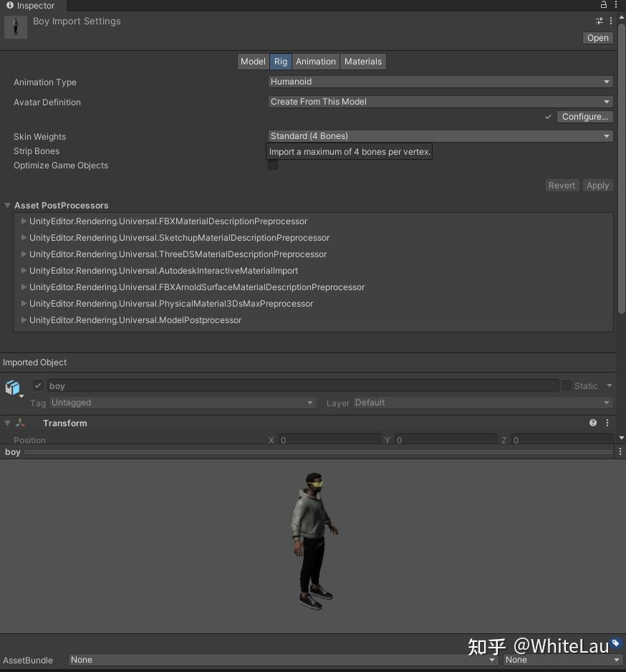Open Transform help via question mark icon
626x672 pixels.
click(592, 423)
